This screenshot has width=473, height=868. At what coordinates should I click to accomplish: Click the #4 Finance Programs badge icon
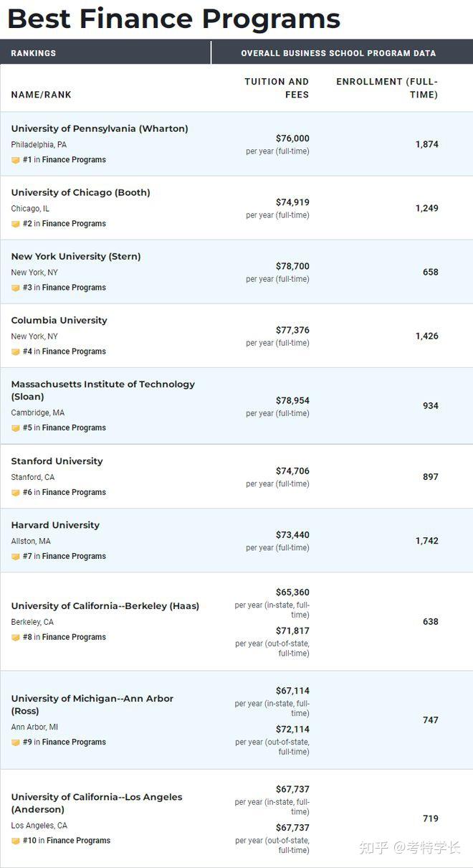(x=16, y=352)
